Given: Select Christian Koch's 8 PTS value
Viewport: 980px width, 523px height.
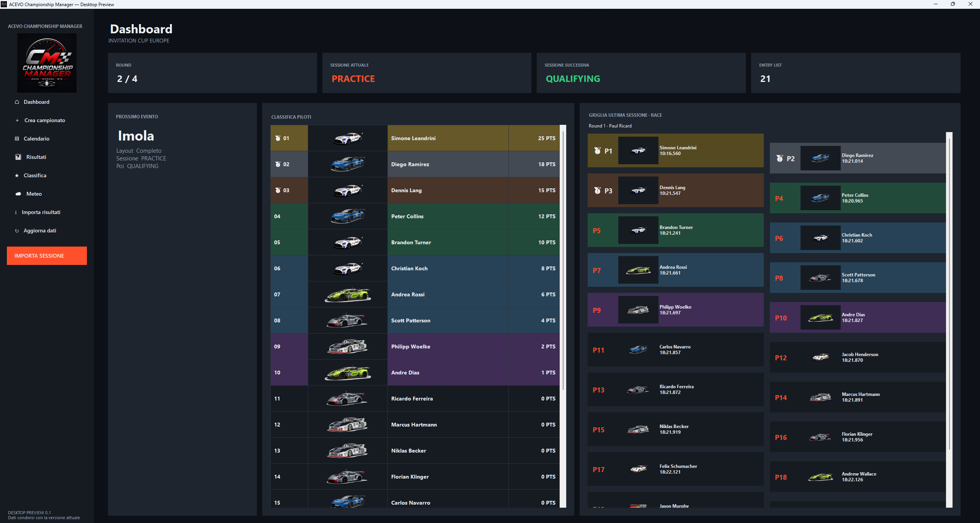Looking at the screenshot, I should click(548, 268).
